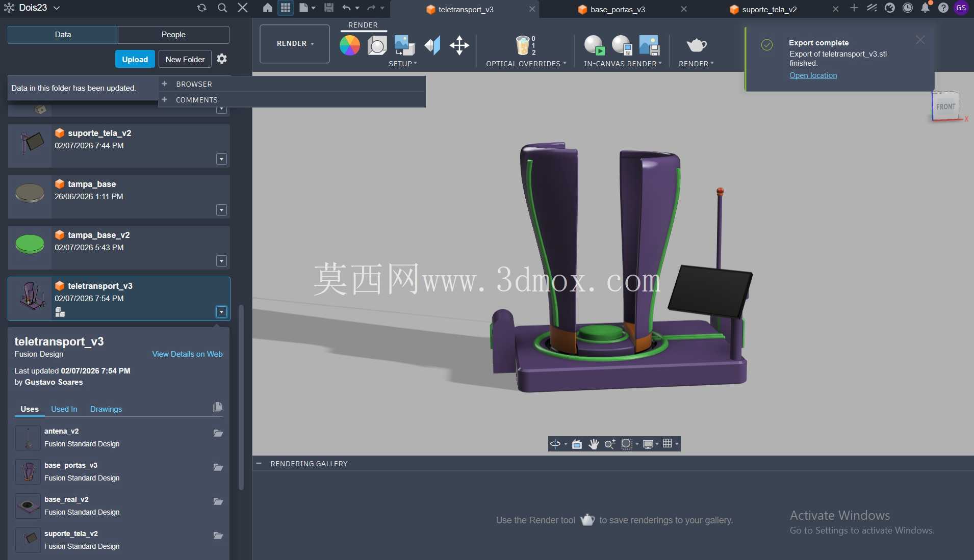Create a New Folder

(185, 59)
